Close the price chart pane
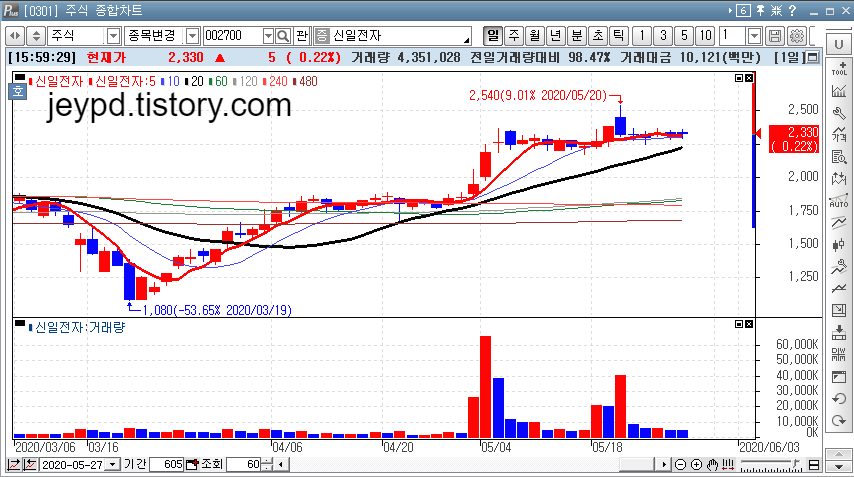The width and height of the screenshot is (854, 477). pyautogui.click(x=749, y=78)
